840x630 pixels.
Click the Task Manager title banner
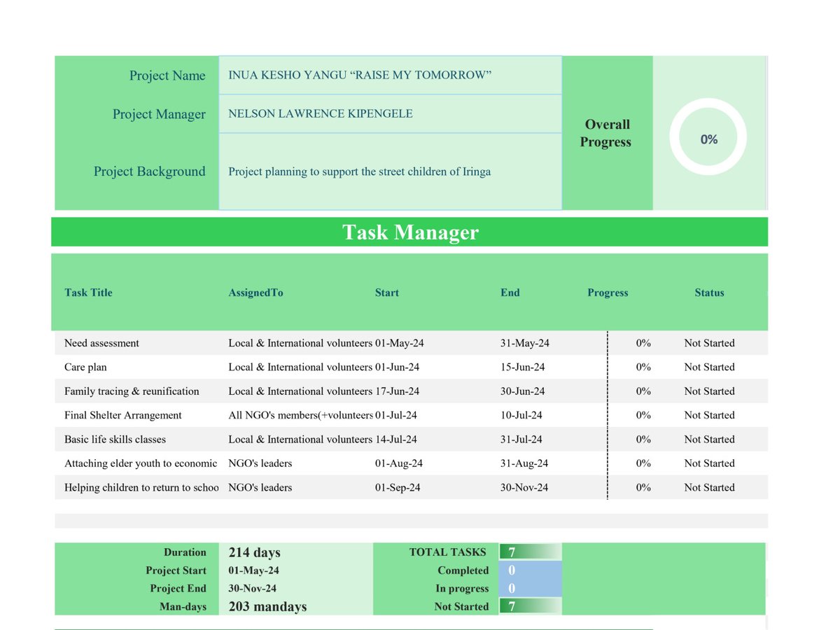pyautogui.click(x=409, y=232)
